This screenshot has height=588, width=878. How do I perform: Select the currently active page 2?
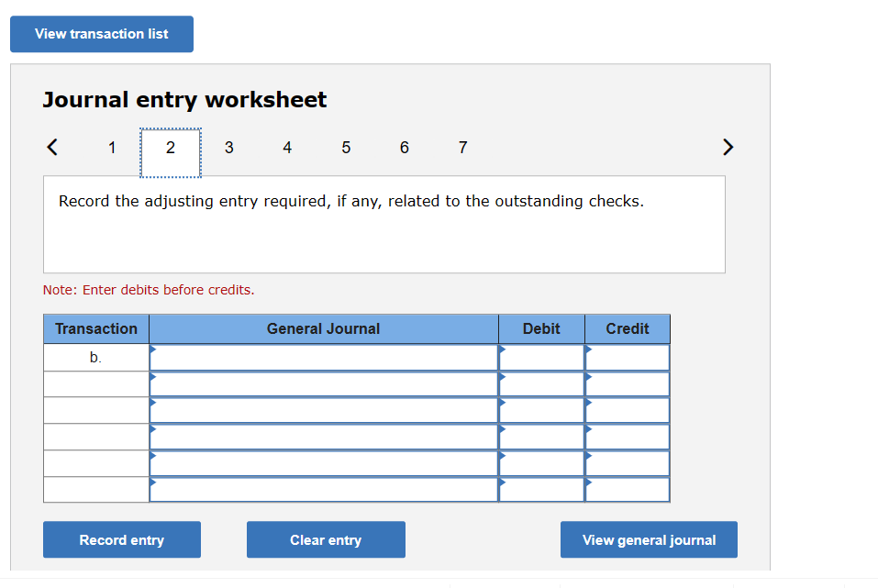(x=170, y=147)
